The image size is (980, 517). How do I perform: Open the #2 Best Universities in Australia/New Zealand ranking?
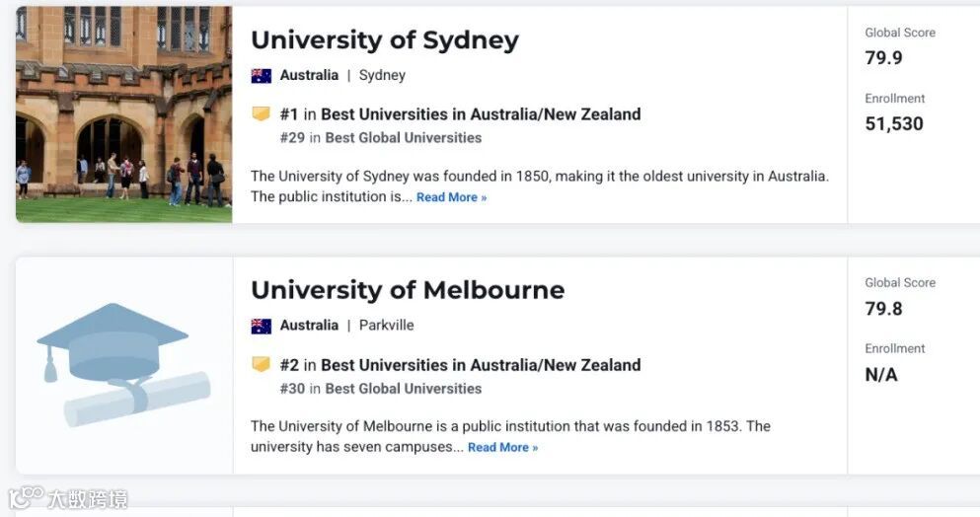pos(460,365)
